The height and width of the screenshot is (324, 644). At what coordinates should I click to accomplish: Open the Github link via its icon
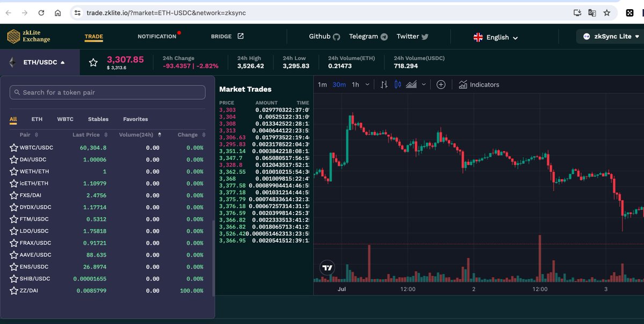pos(338,36)
